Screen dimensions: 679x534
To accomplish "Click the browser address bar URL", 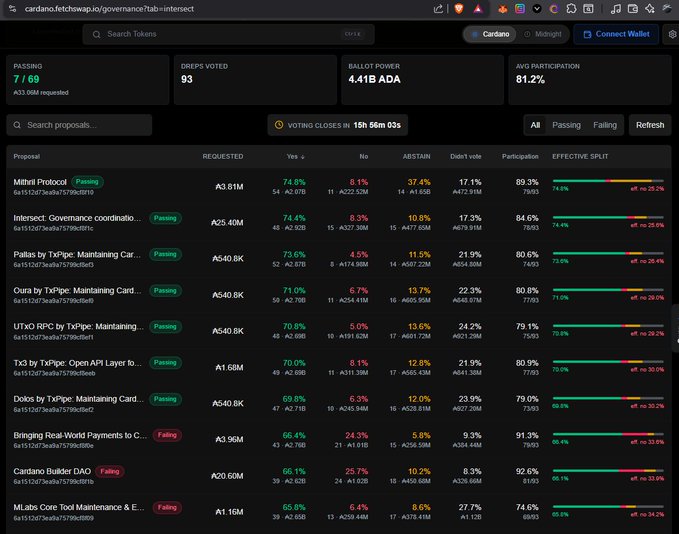I will coord(109,9).
